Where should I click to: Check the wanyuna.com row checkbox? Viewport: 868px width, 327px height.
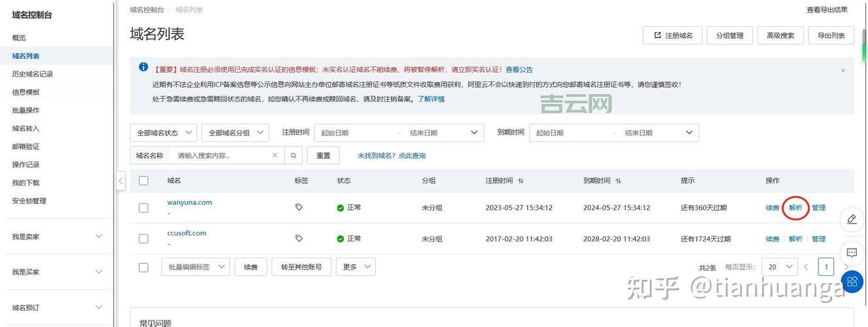144,208
